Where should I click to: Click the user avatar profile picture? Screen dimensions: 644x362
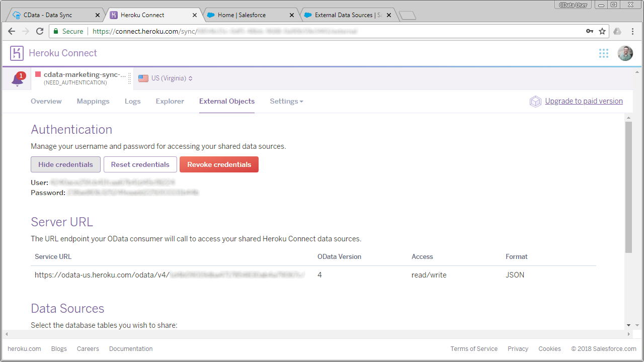(x=625, y=53)
